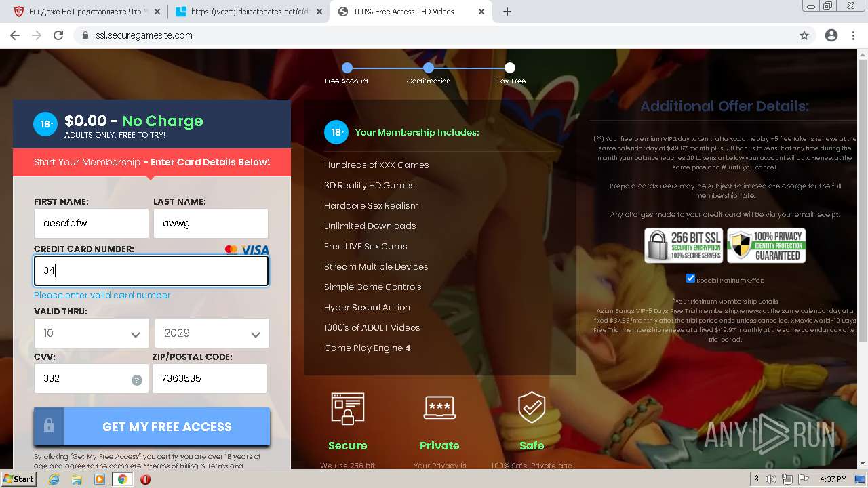Show hidden system tray icons
Viewport: 868px width, 488px height.
coord(757,479)
